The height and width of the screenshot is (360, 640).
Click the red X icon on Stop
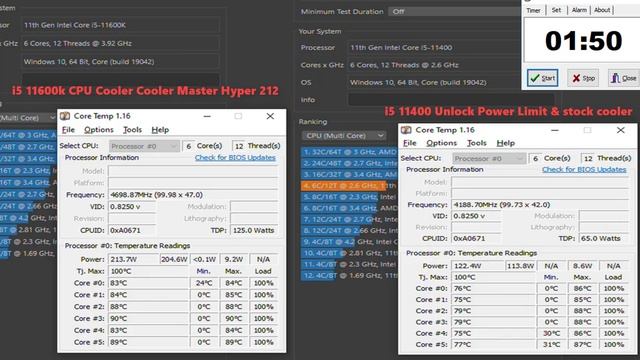pos(576,78)
